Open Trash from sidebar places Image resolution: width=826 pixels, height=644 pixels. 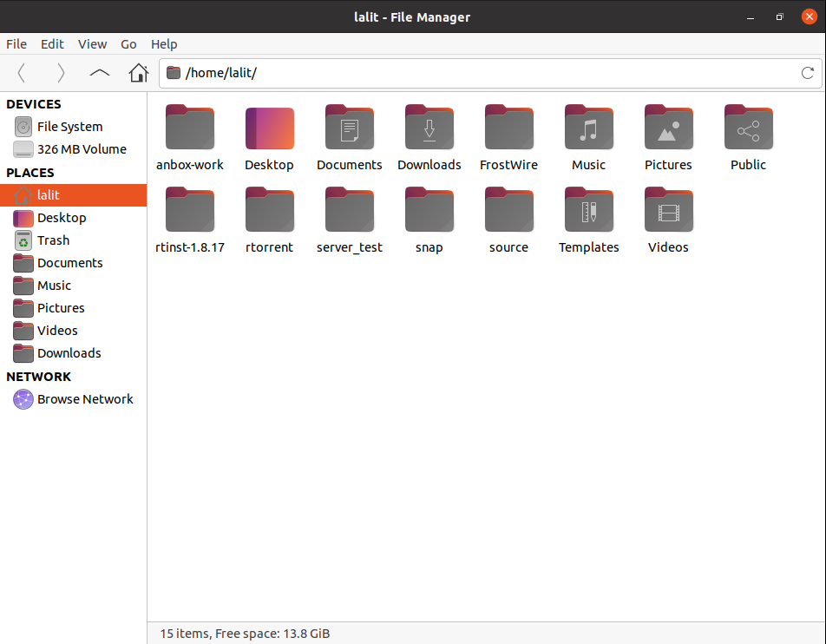[53, 240]
